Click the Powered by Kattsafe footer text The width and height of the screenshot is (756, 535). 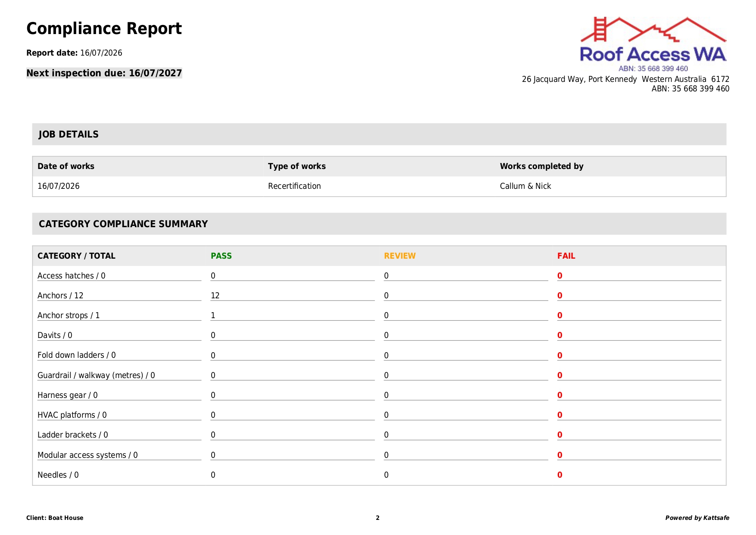click(697, 518)
